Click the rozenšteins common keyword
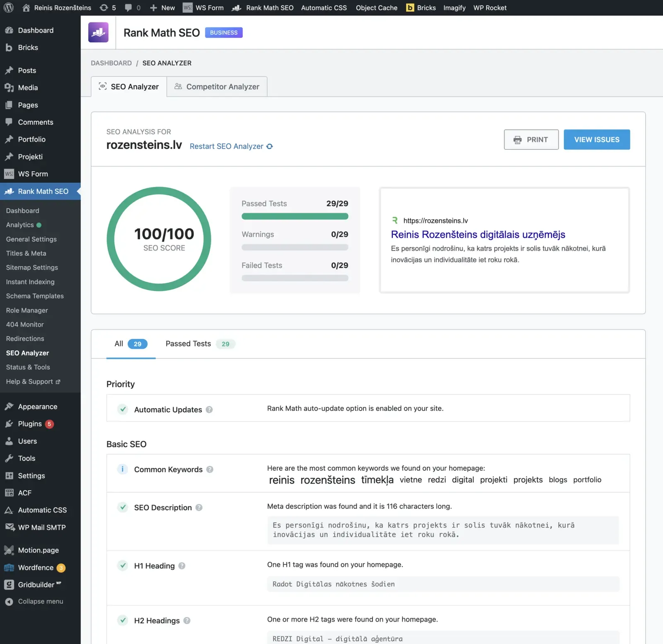The height and width of the screenshot is (644, 663). [328, 480]
